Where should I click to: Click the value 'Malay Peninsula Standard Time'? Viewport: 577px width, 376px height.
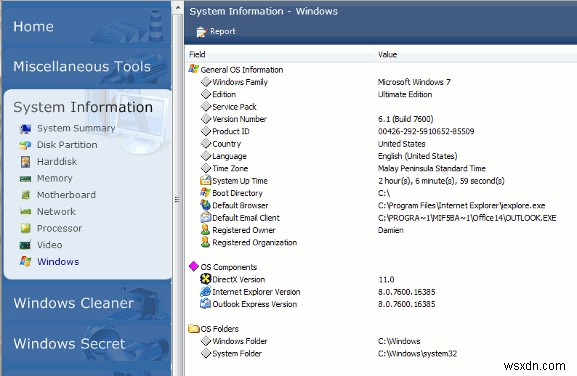[432, 169]
